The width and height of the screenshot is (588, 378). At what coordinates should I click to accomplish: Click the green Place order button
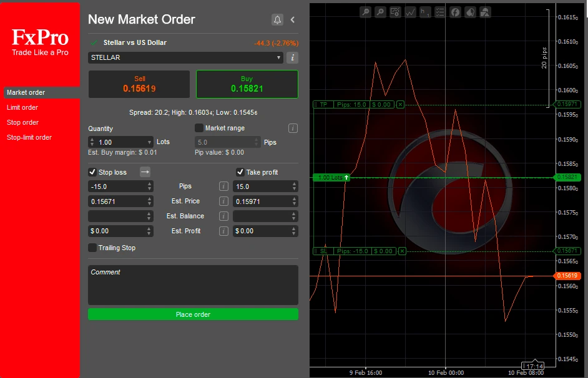pos(193,314)
